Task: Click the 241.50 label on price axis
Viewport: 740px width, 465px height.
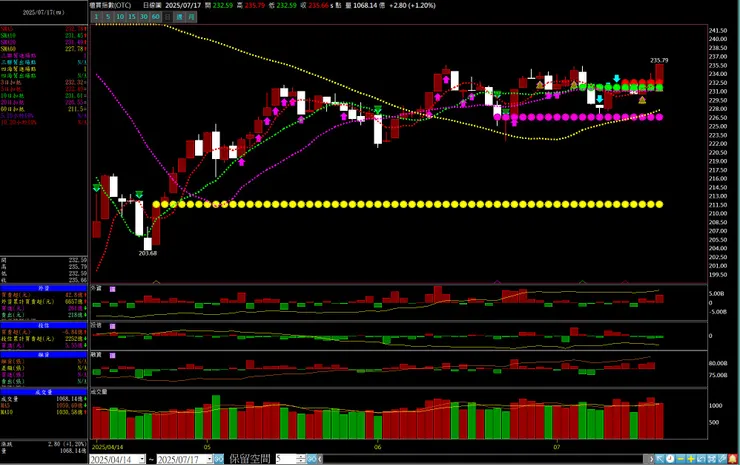Action: (x=718, y=30)
